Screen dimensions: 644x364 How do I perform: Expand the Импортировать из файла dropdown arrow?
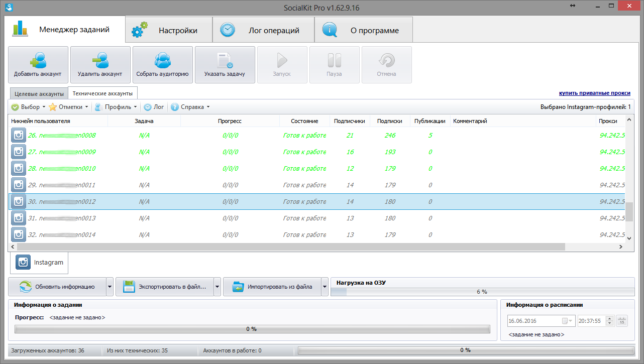[x=325, y=287]
